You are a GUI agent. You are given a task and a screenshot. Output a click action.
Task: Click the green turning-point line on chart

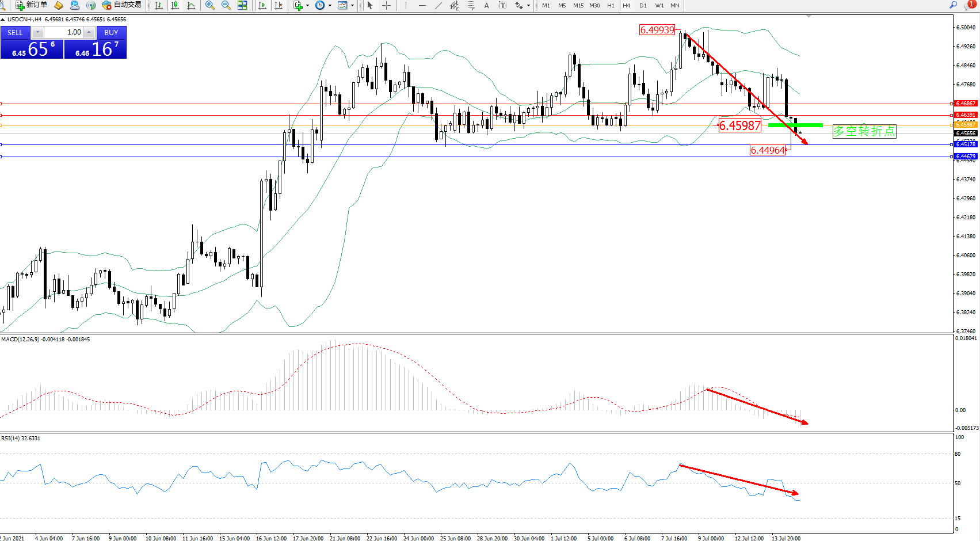coord(795,125)
